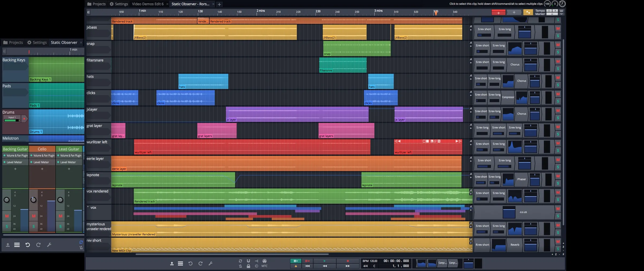Select the Redo icon in the bottom toolbar
Viewport: 644px width, 271px height.
click(201, 263)
